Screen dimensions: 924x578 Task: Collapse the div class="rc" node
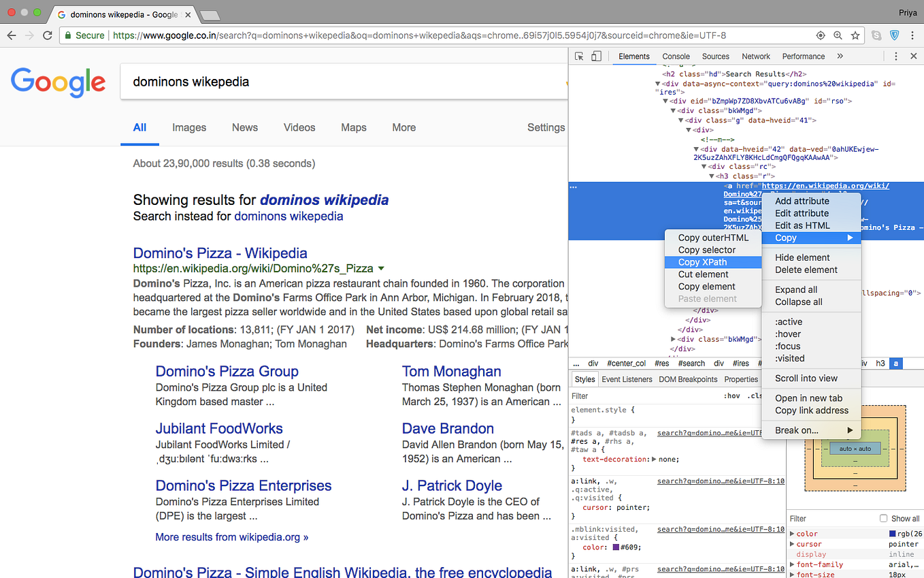(704, 166)
